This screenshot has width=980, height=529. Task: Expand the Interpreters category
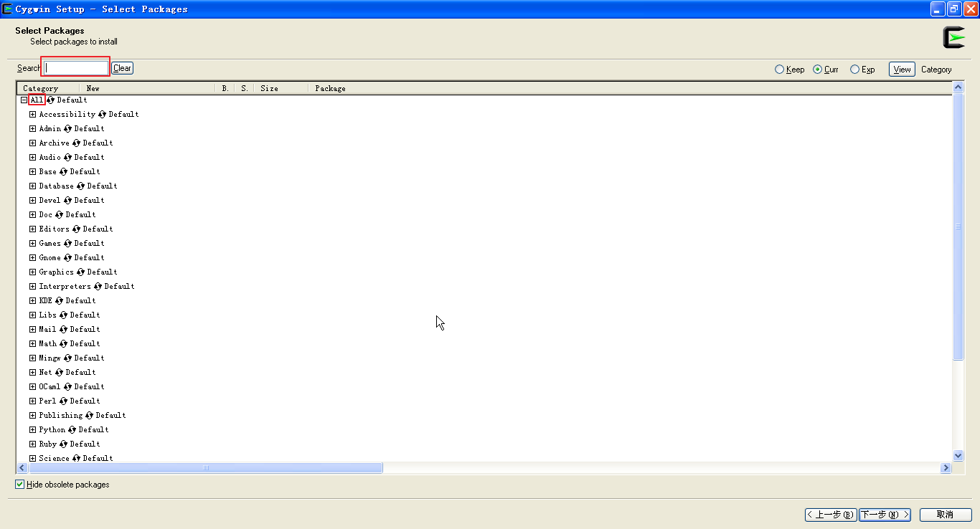pos(32,287)
